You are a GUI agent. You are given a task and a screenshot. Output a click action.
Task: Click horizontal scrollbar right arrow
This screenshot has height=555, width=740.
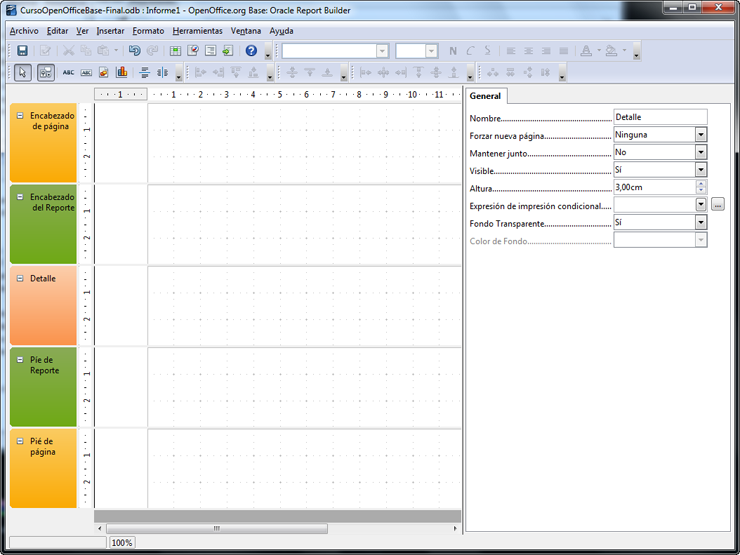455,528
